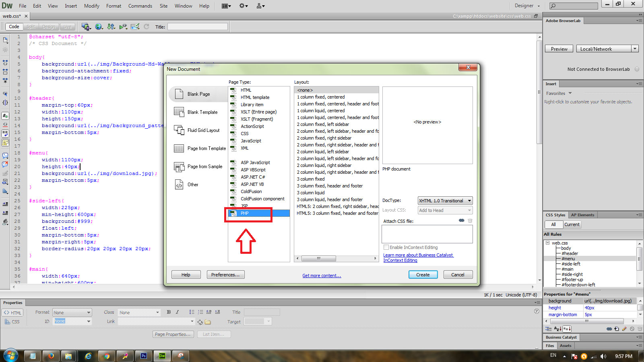Click the W3C Validation icon
Viewport: 644px width, 362px height.
(x=123, y=27)
